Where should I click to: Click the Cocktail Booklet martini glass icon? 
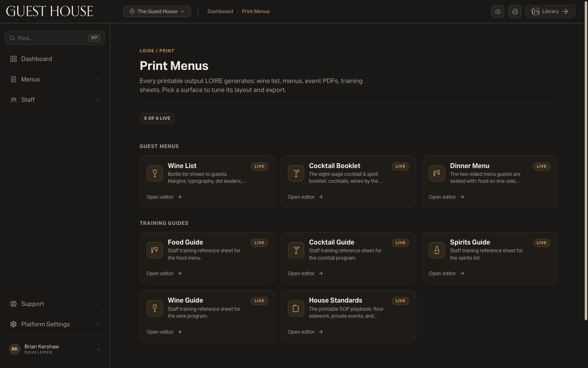click(296, 173)
